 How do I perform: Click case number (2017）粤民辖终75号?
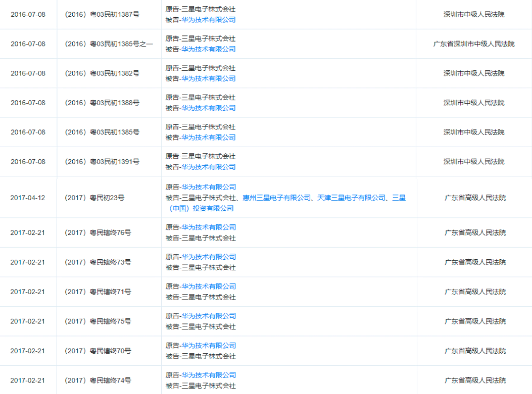coord(98,321)
